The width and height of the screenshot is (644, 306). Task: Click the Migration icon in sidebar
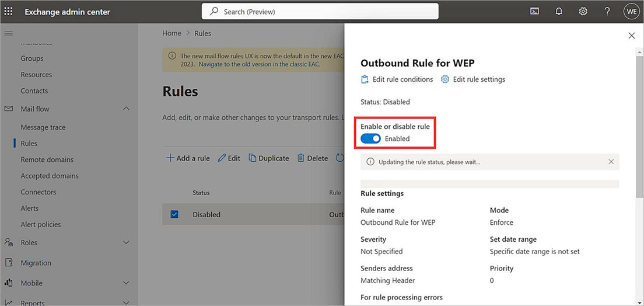point(8,262)
